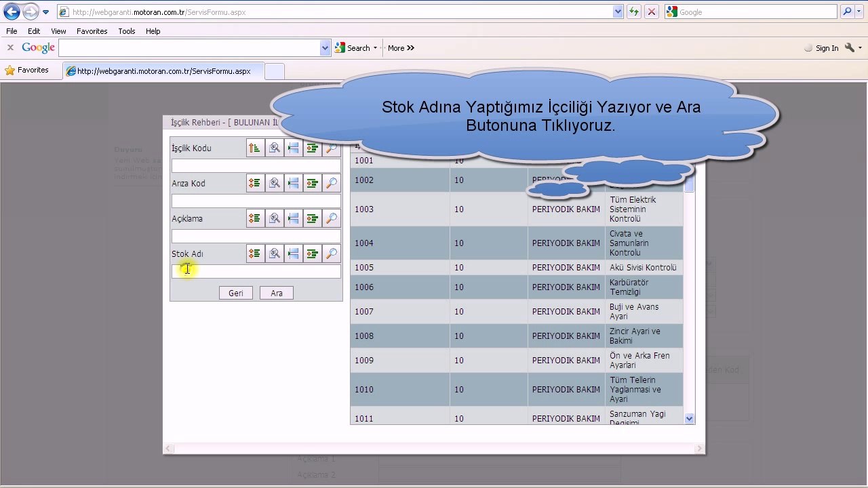This screenshot has height=488, width=868.
Task: Stop loading with the red X icon
Action: click(x=651, y=12)
